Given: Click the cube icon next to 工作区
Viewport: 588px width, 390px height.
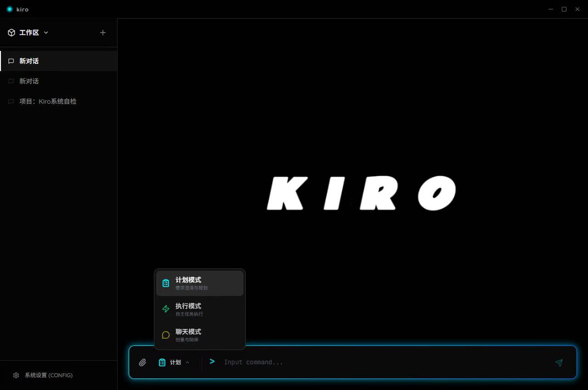Looking at the screenshot, I should pyautogui.click(x=11, y=33).
